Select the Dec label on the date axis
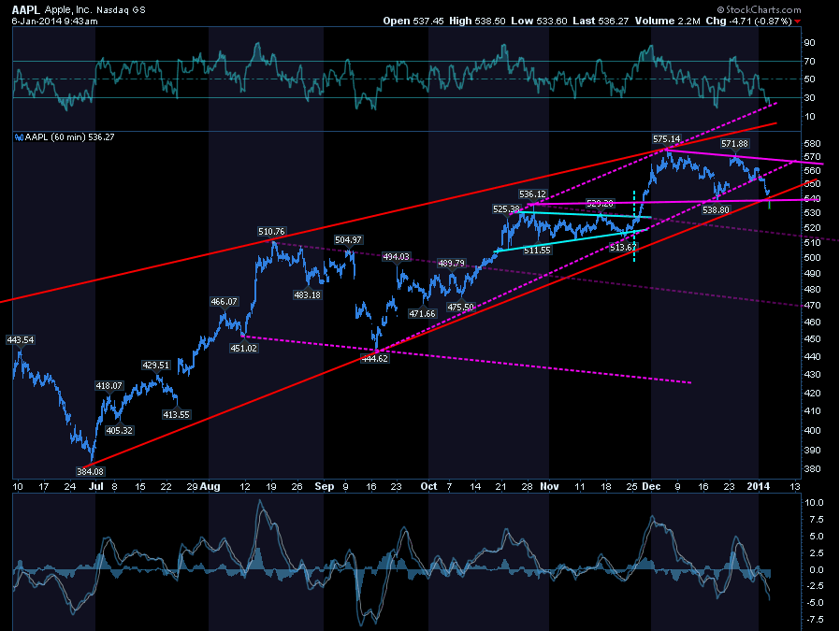The image size is (840, 631). [651, 486]
